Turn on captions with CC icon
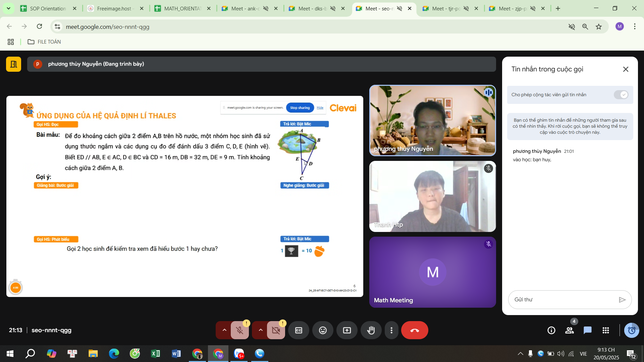 (x=299, y=330)
